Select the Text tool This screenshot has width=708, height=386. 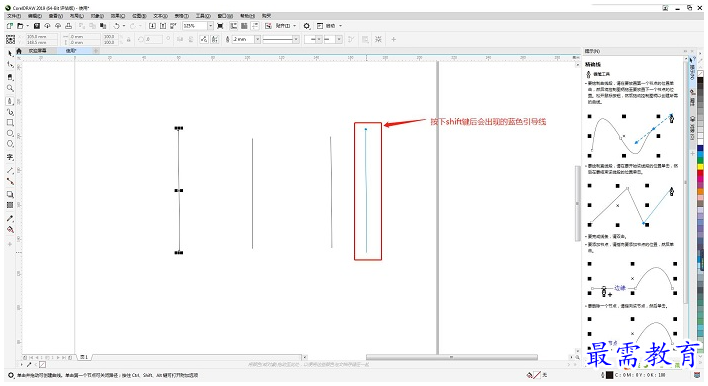pos(10,157)
